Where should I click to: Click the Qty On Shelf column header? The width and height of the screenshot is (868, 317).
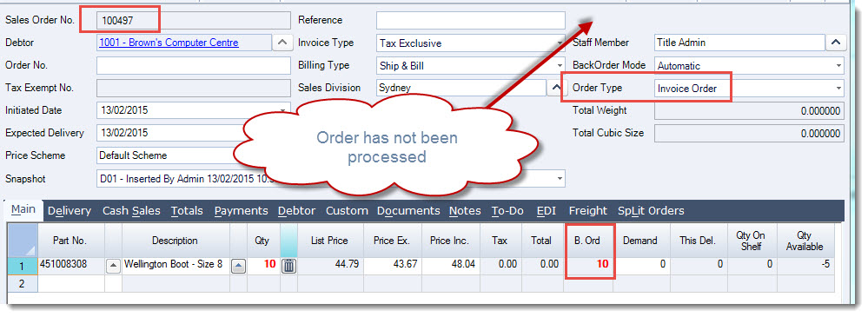click(752, 241)
